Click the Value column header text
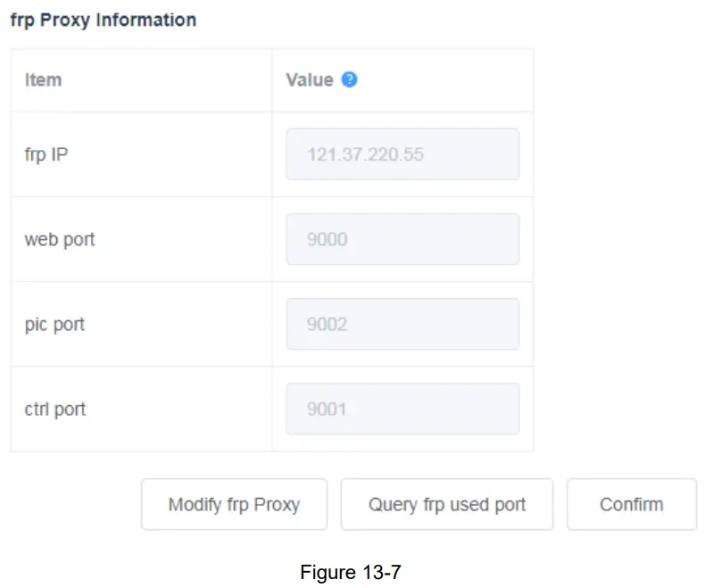Image resolution: width=705 pixels, height=588 pixels. [x=309, y=79]
